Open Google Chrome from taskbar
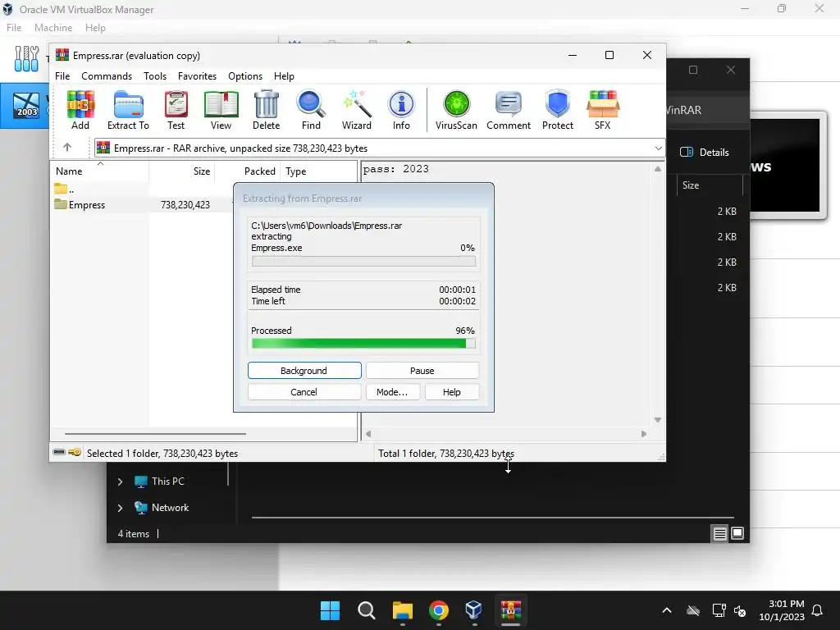840x630 pixels. point(439,610)
